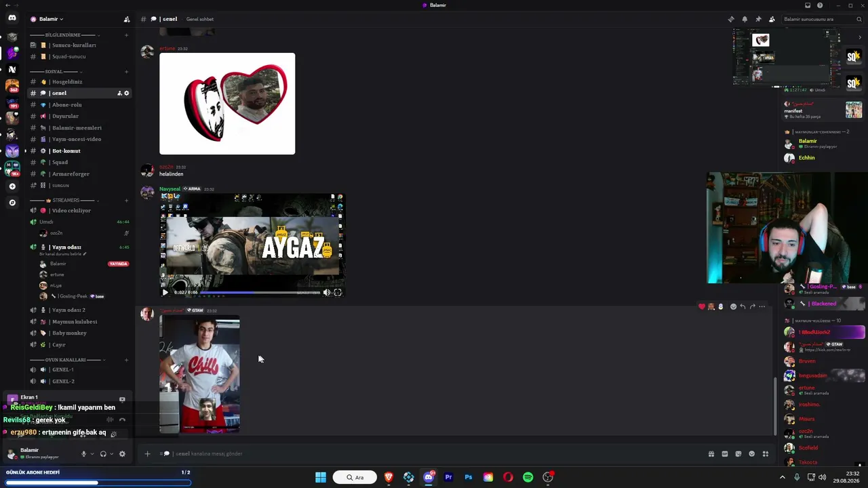The height and width of the screenshot is (488, 868).
Task: Open the Windows Start menu
Action: 321,477
